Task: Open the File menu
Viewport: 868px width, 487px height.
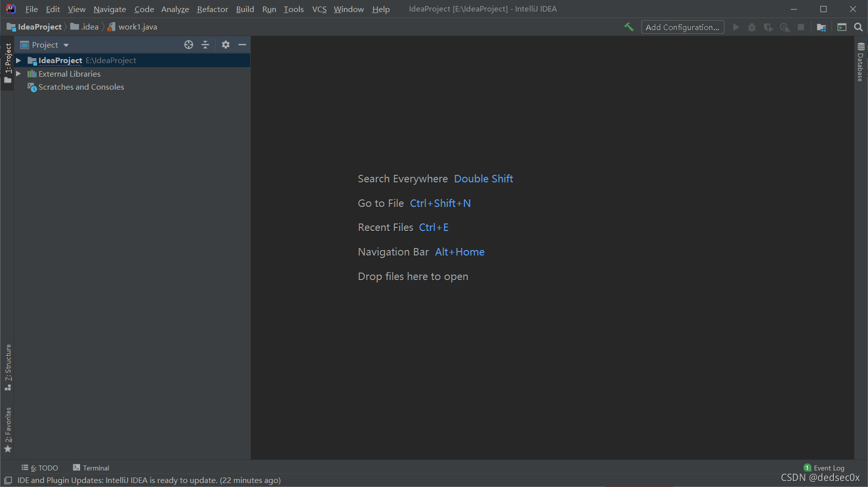Action: pos(32,9)
